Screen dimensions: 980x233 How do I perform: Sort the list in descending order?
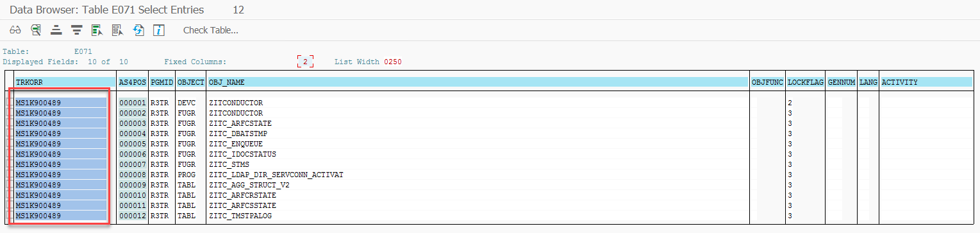point(76,30)
